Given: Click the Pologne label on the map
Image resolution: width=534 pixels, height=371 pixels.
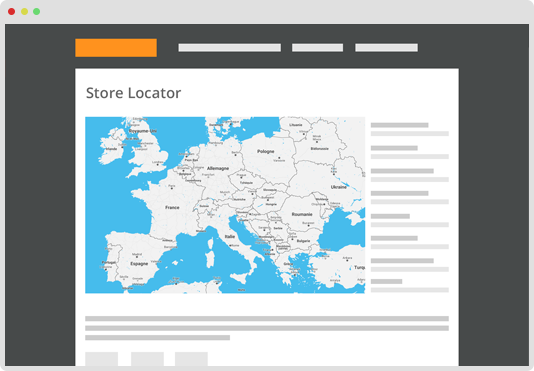Looking at the screenshot, I should pos(266,151).
